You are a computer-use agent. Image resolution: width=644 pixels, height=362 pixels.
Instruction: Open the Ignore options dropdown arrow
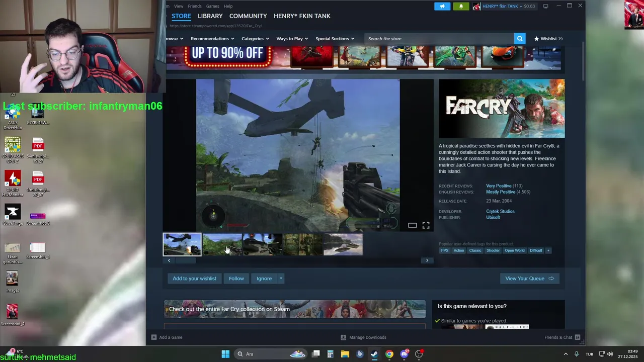(x=281, y=279)
